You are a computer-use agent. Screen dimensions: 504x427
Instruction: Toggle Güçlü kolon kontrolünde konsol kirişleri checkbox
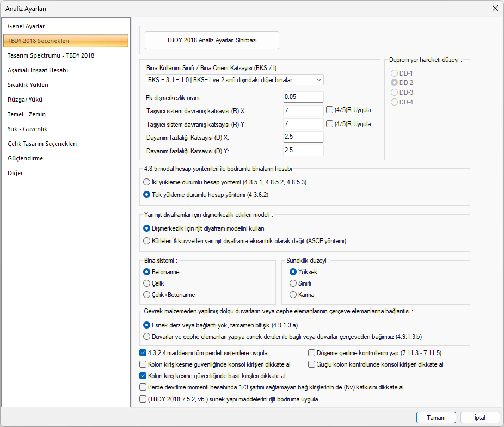312,364
